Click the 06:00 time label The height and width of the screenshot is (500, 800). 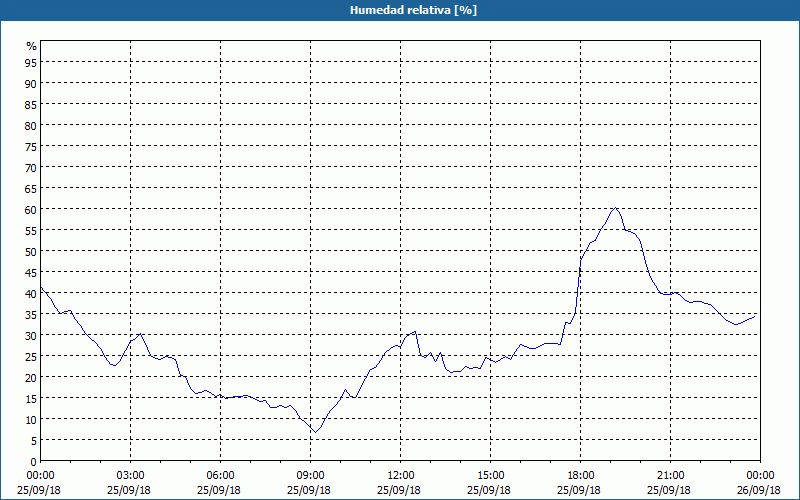[220, 476]
